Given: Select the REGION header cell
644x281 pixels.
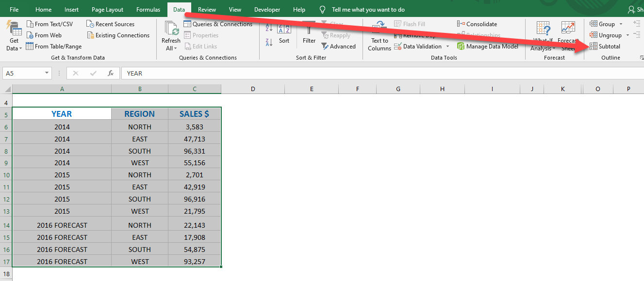Looking at the screenshot, I should pyautogui.click(x=140, y=114).
